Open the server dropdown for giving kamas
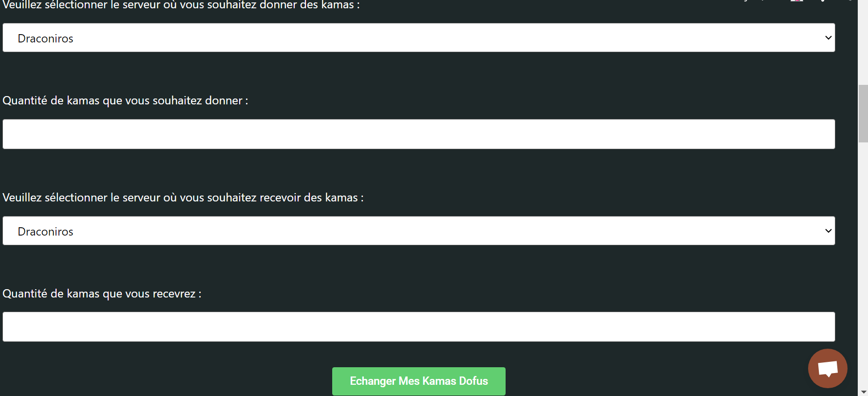868x396 pixels. (x=419, y=38)
